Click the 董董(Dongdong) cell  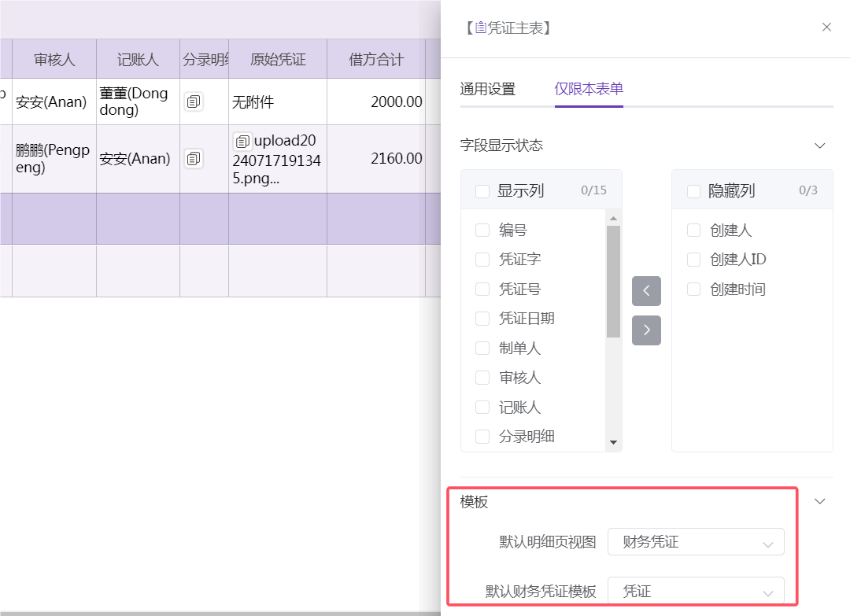pos(139,101)
